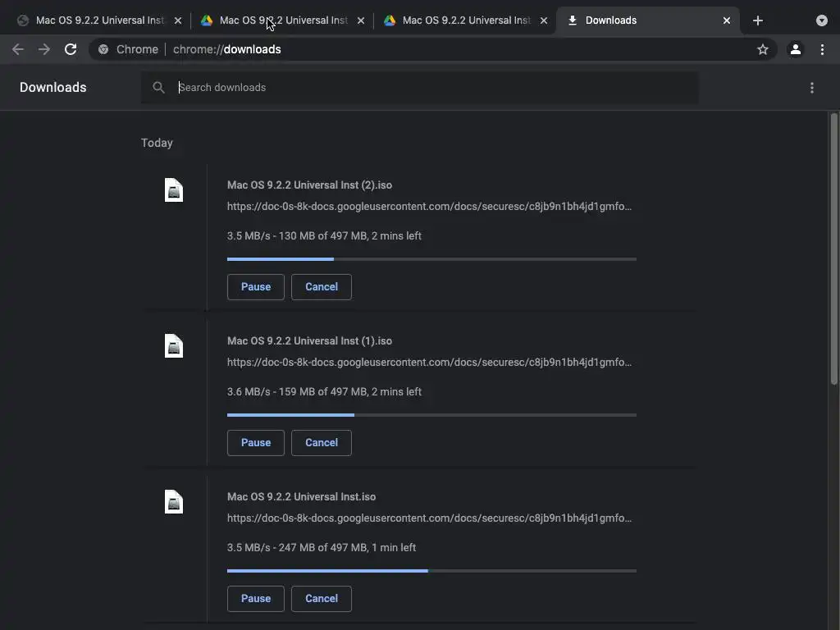Open the Chrome three-dot menu
This screenshot has width=840, height=630.
click(822, 49)
